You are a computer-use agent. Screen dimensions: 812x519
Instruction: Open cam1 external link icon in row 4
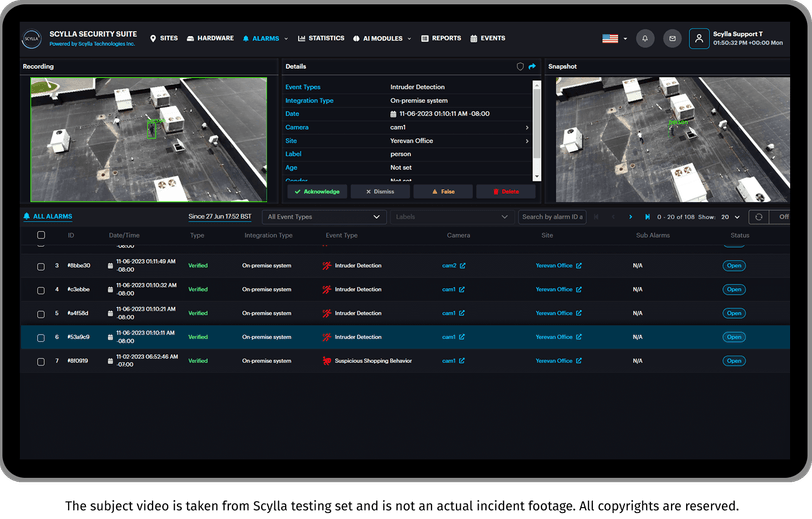(x=461, y=290)
